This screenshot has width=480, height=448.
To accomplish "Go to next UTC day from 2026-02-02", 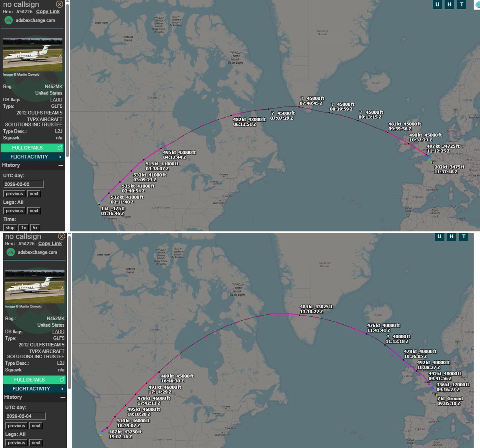I will coord(34,194).
